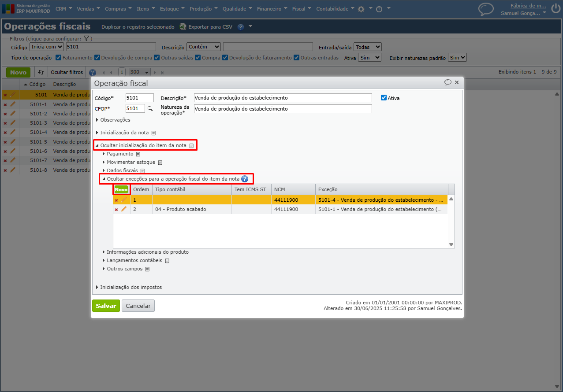Image resolution: width=563 pixels, height=392 pixels.
Task: Click the blue help icon beside Exportar CSV
Action: [240, 27]
